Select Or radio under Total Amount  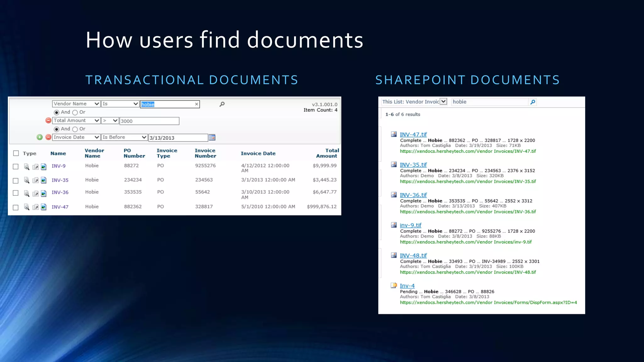click(x=75, y=129)
